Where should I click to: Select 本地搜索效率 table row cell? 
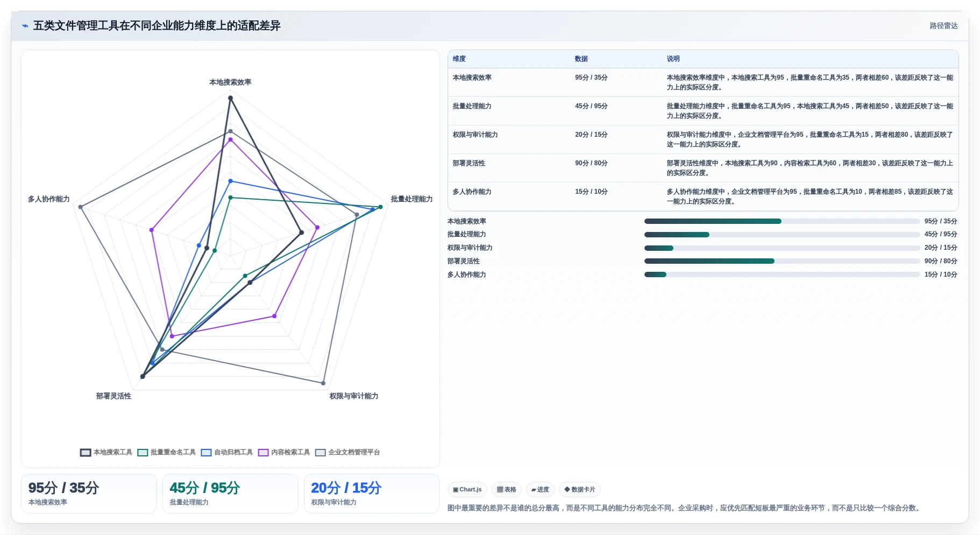(x=472, y=78)
